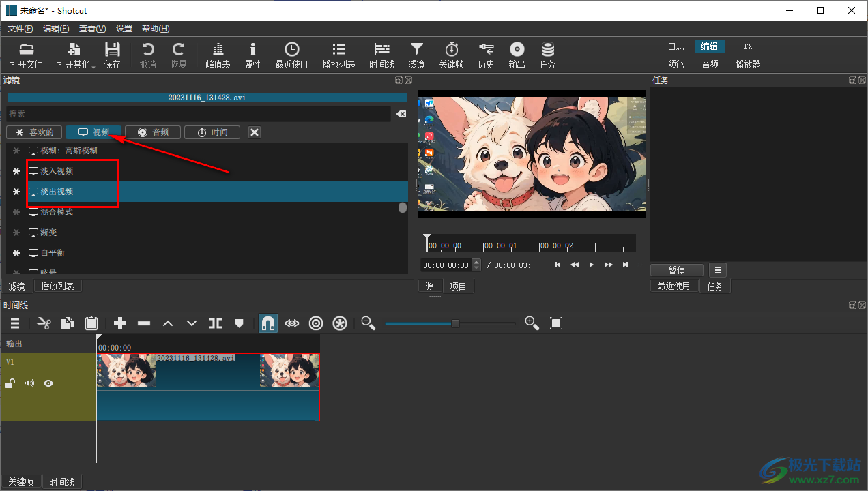Click the rewind playback button
868x491 pixels.
tap(575, 265)
